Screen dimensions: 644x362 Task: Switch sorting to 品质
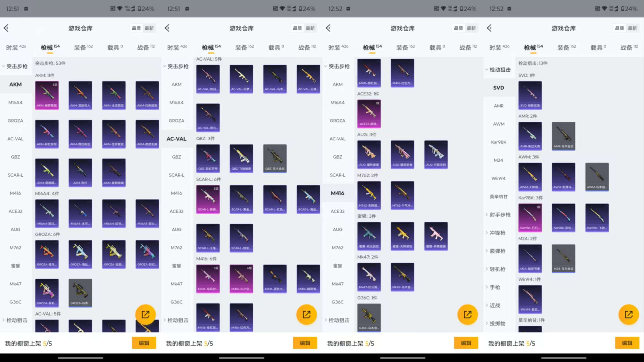pos(136,28)
